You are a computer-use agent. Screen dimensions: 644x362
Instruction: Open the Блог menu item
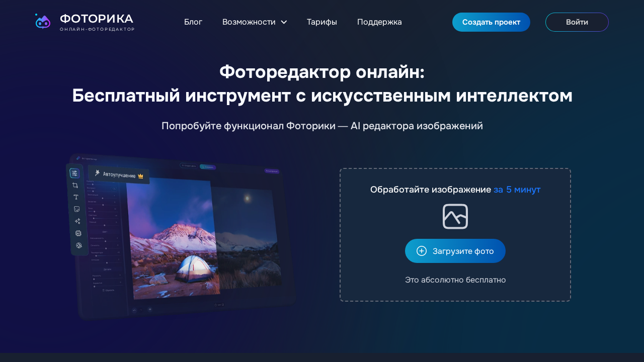193,22
